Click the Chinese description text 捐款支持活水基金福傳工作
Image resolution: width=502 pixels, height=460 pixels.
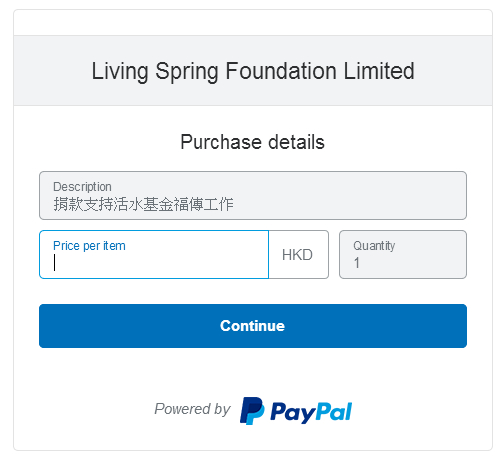point(143,204)
